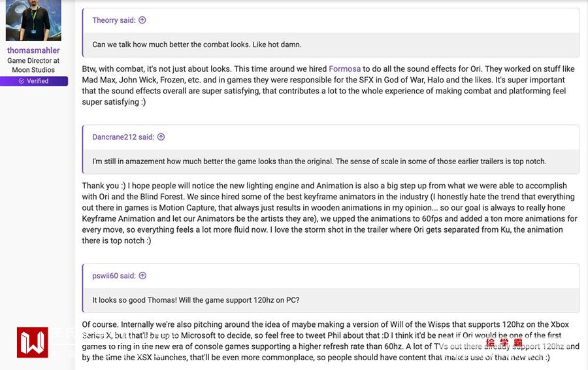
Task: Click the "Dancrane212 said:" quote attribution
Action: pyautogui.click(x=123, y=137)
